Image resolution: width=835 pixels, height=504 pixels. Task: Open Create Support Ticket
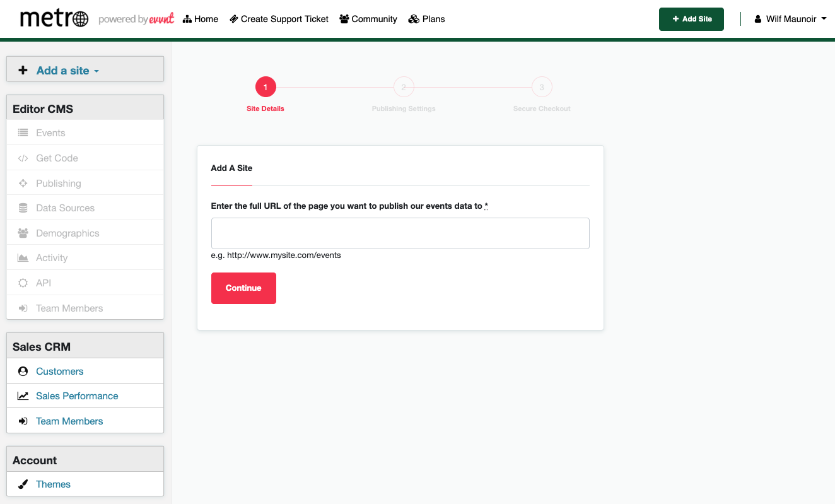pyautogui.click(x=279, y=20)
